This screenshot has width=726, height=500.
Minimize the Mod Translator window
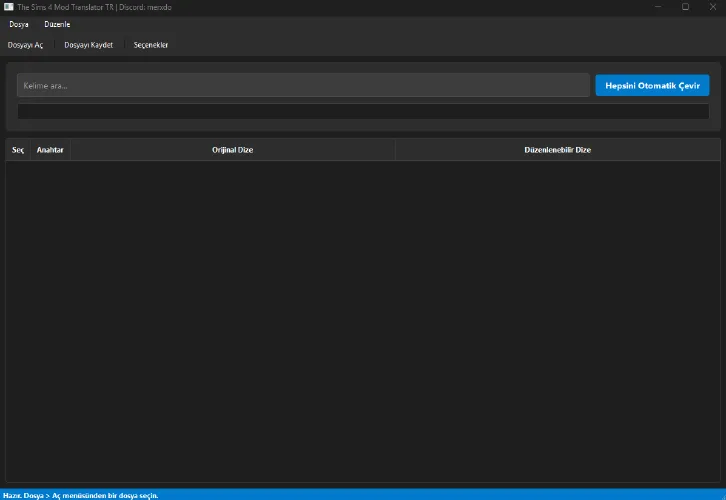pos(657,7)
